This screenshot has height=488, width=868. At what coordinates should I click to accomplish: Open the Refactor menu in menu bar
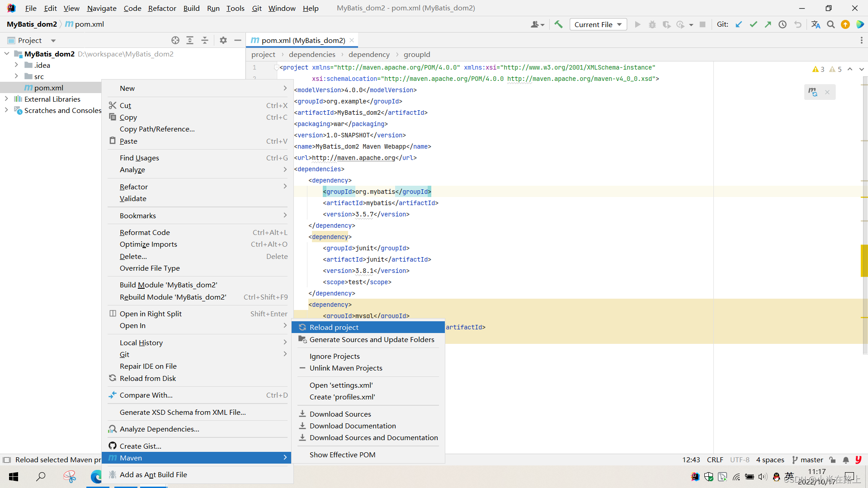162,8
